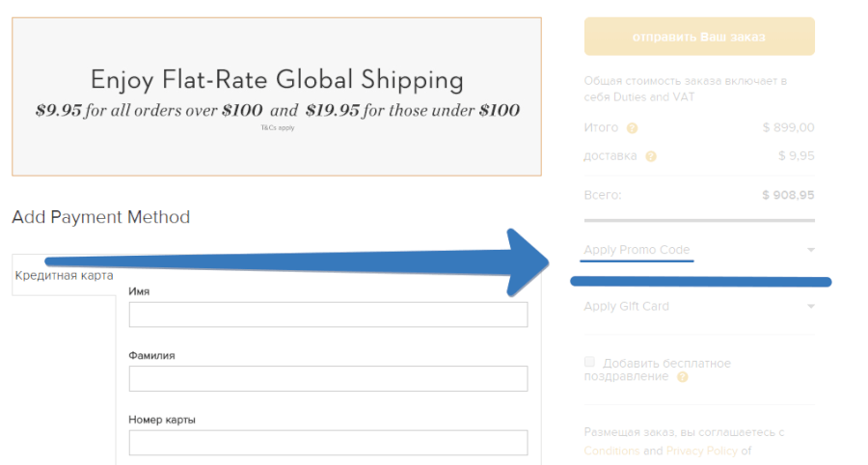Open the Privacy Policy link
Viewport: 868px width, 465px height.
coord(701,451)
